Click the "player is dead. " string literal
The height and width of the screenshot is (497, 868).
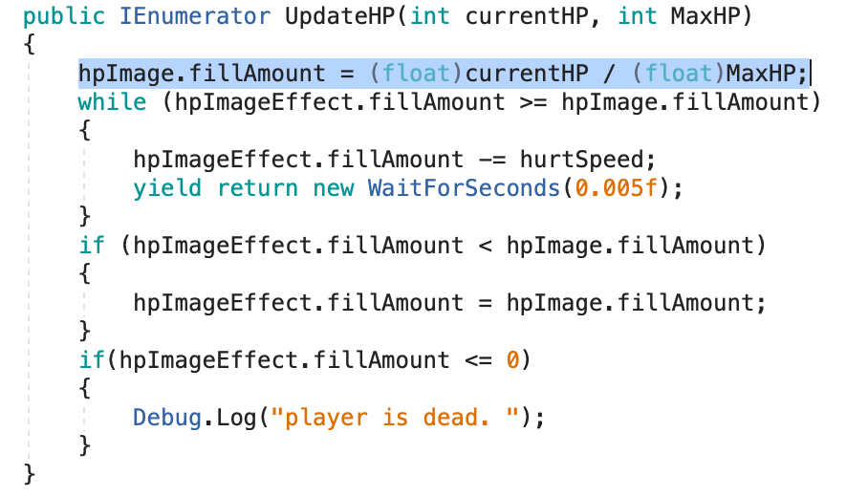[x=395, y=418]
